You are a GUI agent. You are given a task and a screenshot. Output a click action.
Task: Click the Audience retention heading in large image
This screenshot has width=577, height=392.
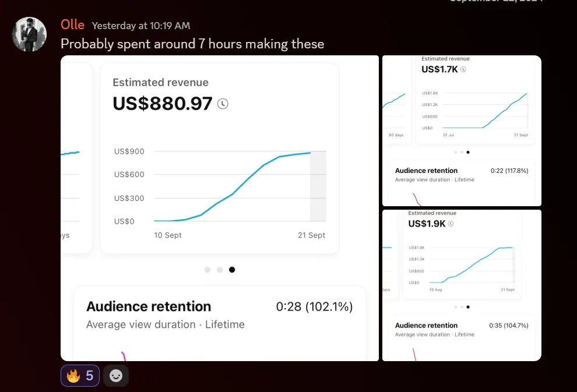click(149, 306)
